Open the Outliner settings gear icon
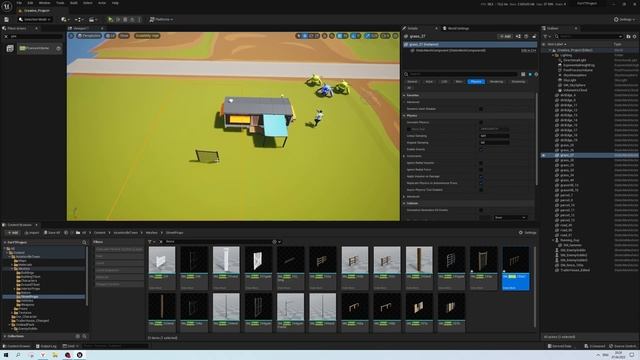This screenshot has width=640, height=360. (x=635, y=36)
